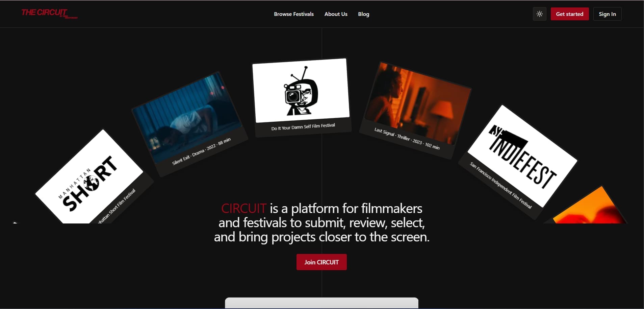The width and height of the screenshot is (644, 309).
Task: Open Browse Festivals menu item
Action: 293,14
